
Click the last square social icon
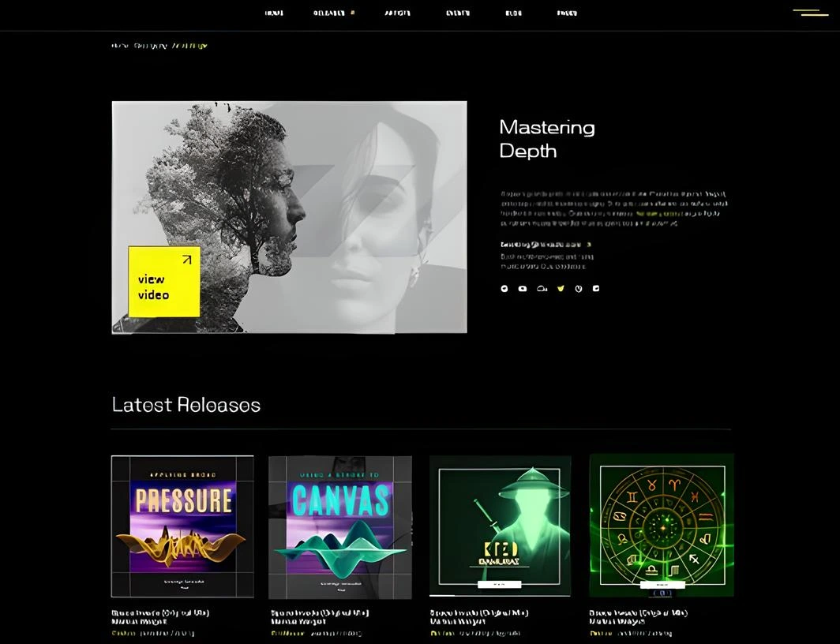596,289
